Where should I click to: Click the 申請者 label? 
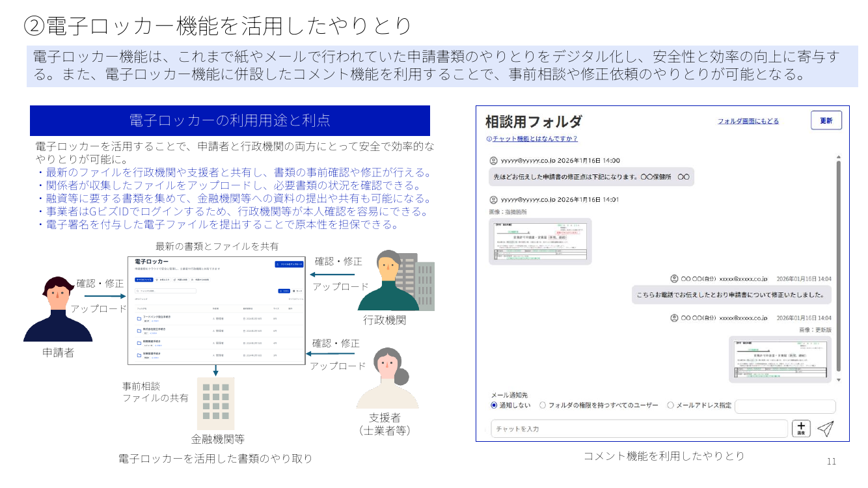(58, 352)
